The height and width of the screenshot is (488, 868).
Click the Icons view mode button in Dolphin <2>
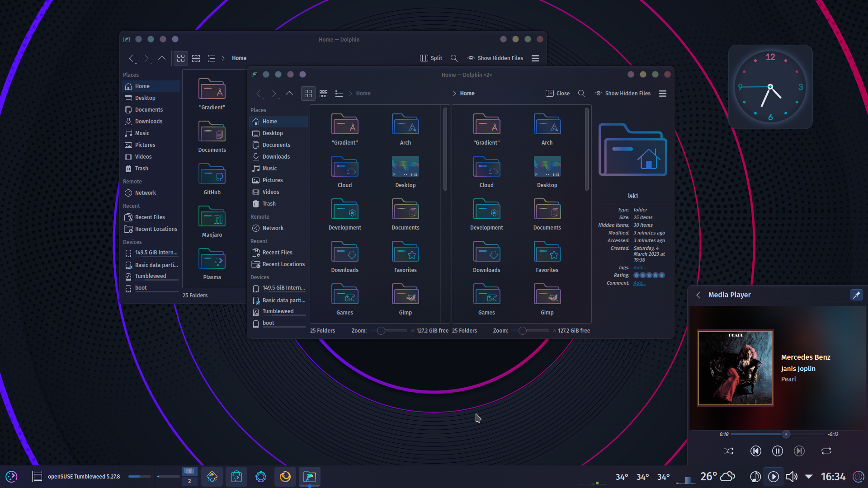tap(308, 94)
